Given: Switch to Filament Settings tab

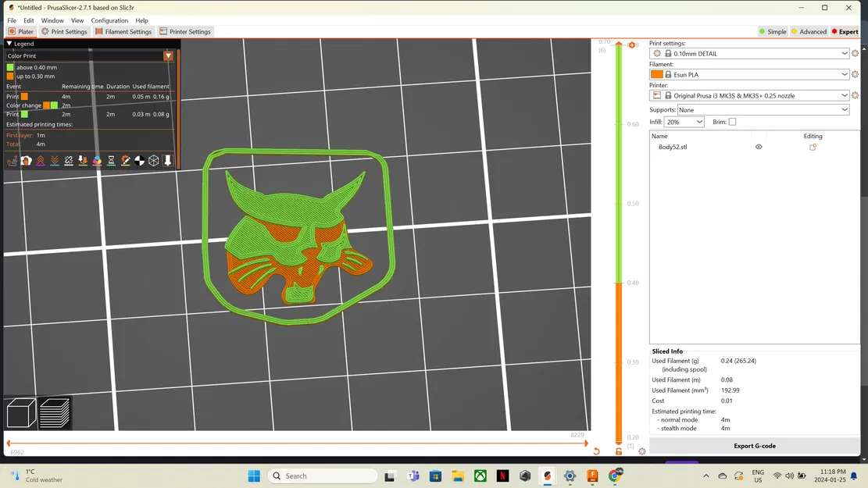Looking at the screenshot, I should click(x=123, y=31).
